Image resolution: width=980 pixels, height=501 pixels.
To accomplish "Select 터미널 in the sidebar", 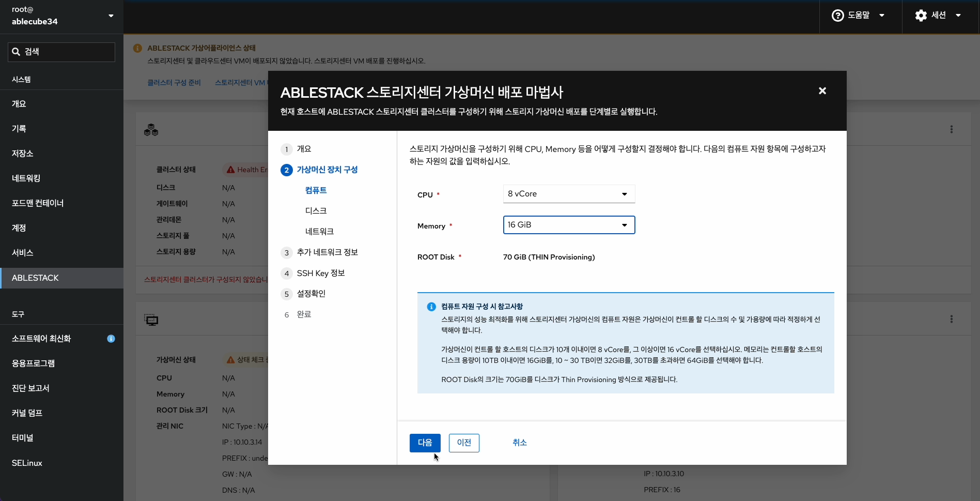I will click(x=22, y=437).
